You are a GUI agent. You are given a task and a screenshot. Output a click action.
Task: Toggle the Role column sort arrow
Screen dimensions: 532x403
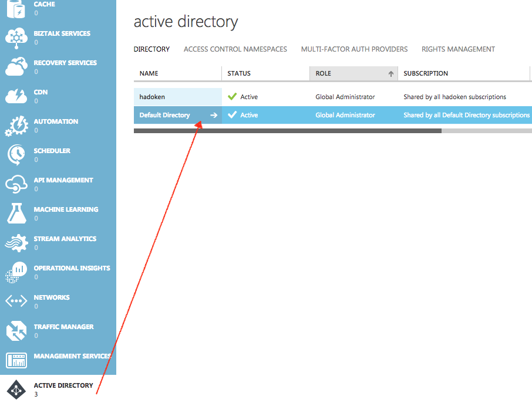391,73
